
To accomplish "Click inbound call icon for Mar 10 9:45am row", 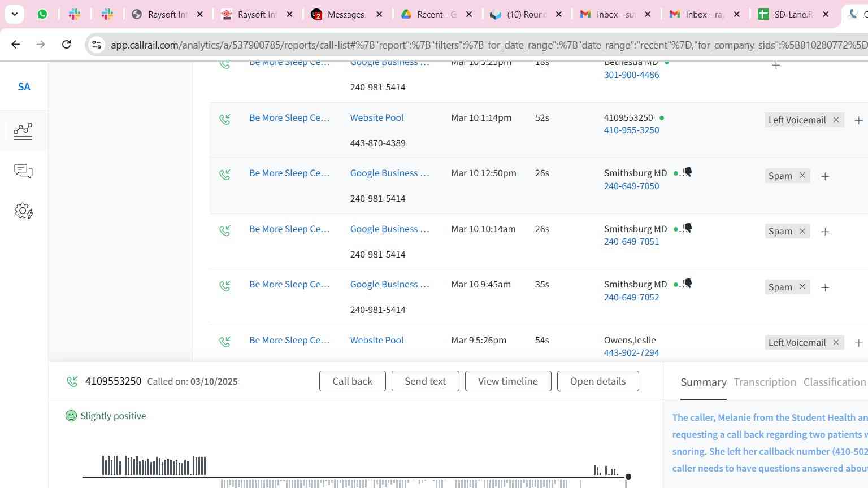I will tap(225, 286).
